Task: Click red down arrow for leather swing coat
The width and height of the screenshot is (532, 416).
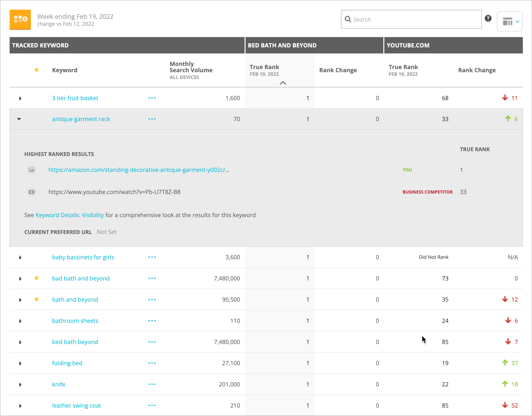Action: click(505, 405)
